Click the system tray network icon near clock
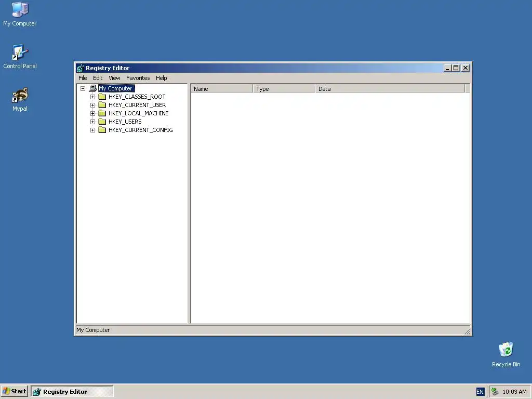 pos(495,392)
